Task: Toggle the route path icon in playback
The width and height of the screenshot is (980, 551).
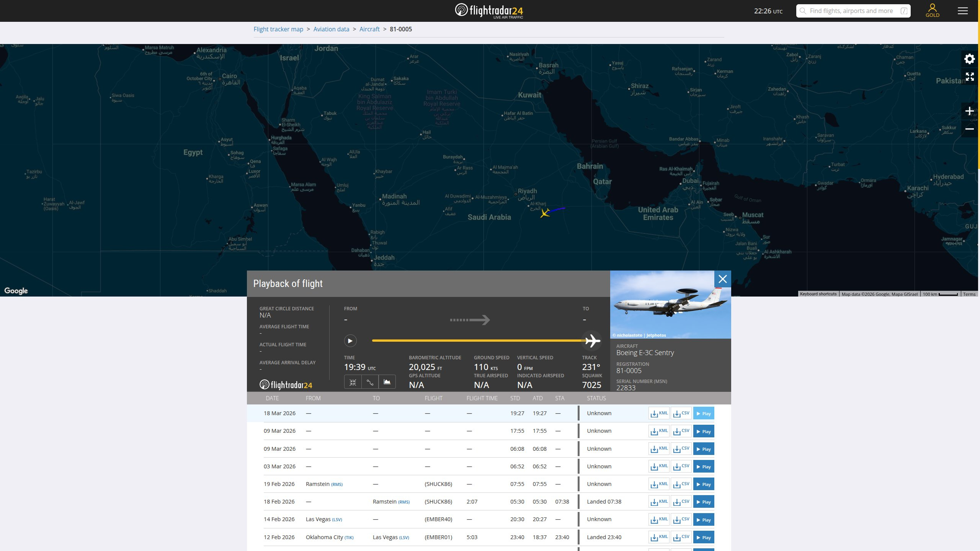Action: point(370,382)
